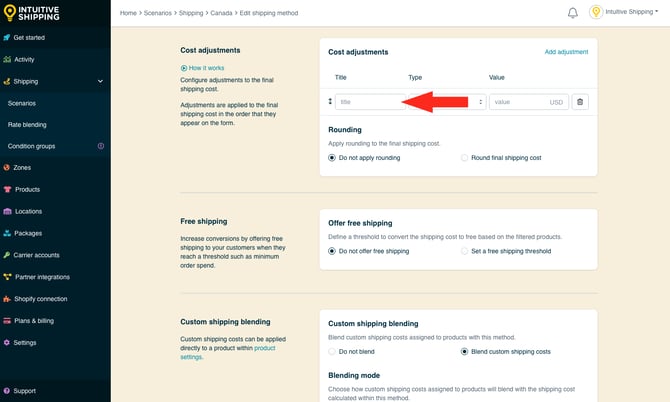Screen dimensions: 670x402
Task: Open Condition groups in the sidebar
Action: pos(31,146)
